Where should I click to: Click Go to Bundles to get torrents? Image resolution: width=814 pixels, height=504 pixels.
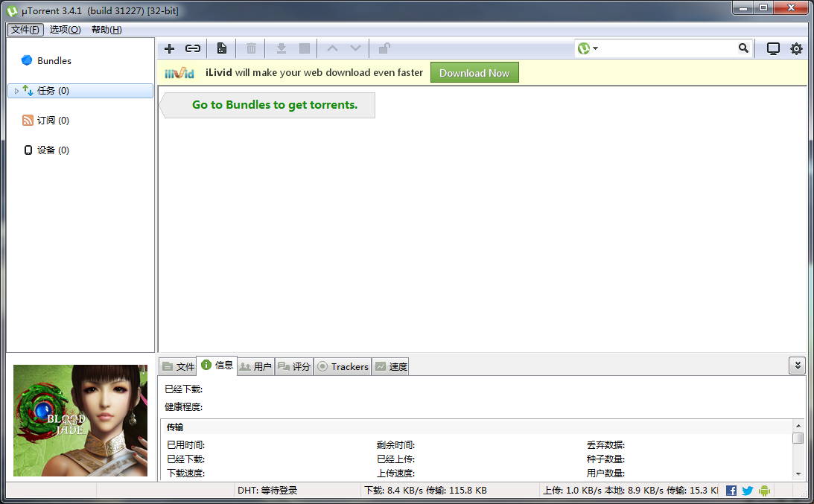coord(274,105)
